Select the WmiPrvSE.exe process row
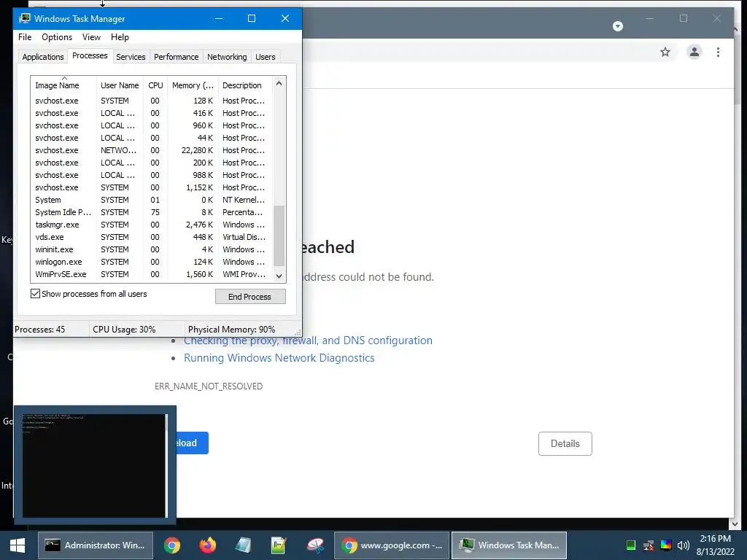Viewport: 747px width, 560px height. (x=152, y=274)
